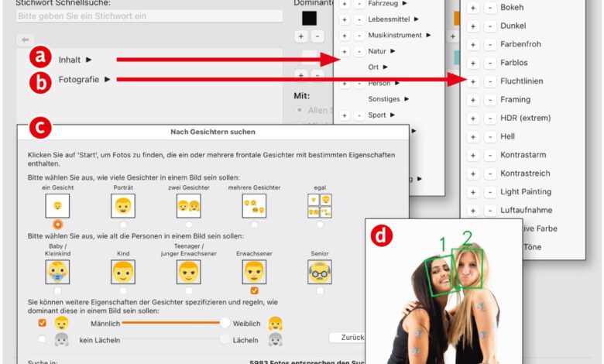
Task: Uncheck the Erwachsener checkbox
Action: pos(254,290)
